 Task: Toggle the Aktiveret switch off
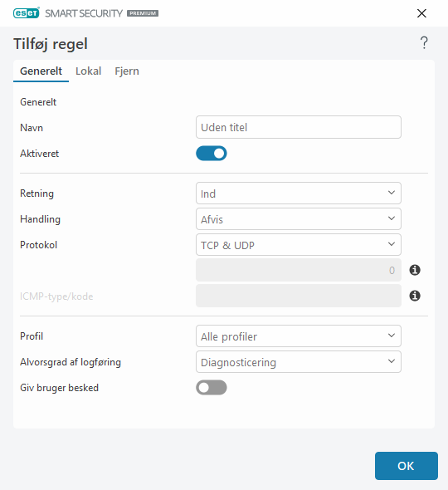[x=212, y=154]
